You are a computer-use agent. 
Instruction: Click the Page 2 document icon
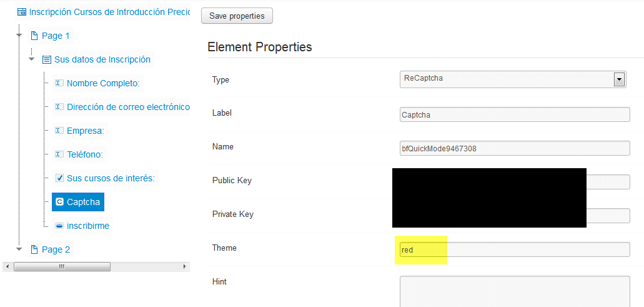click(x=34, y=249)
